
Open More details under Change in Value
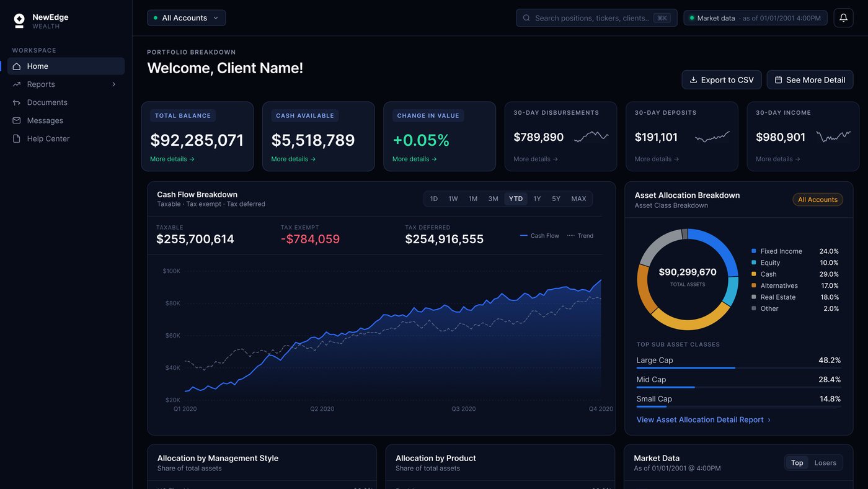coord(415,159)
